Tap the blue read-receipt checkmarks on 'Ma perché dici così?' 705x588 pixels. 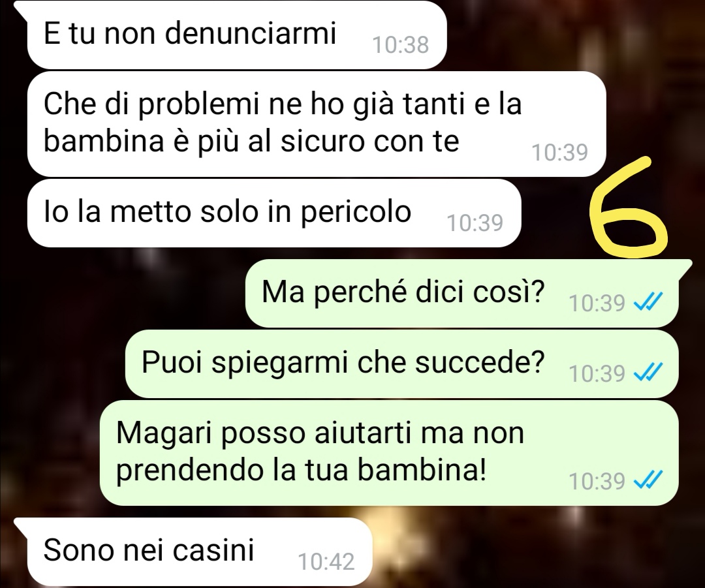(x=648, y=302)
